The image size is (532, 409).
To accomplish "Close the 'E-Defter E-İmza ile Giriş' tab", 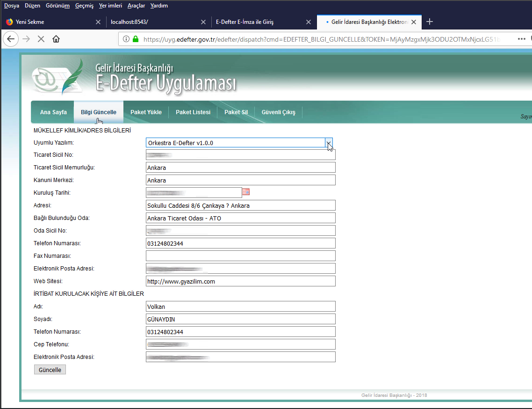I will pyautogui.click(x=309, y=22).
